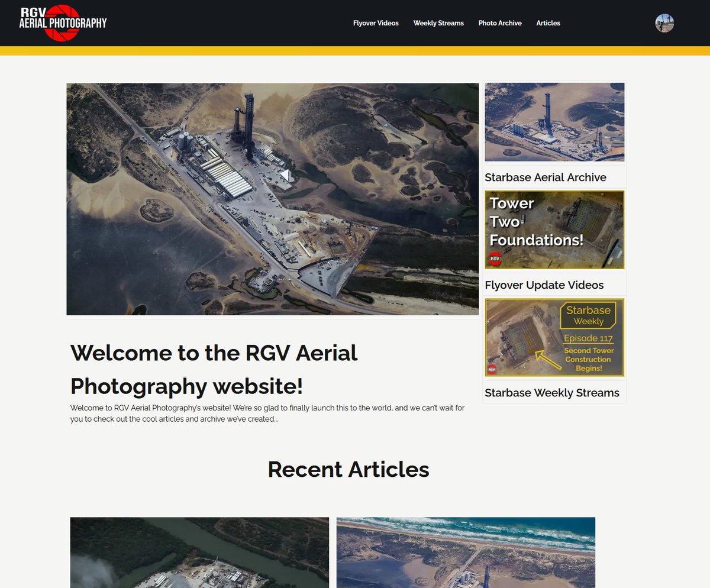Open the large Starbase aerial hero image
Viewport: 710px width, 588px height.
pyautogui.click(x=273, y=199)
